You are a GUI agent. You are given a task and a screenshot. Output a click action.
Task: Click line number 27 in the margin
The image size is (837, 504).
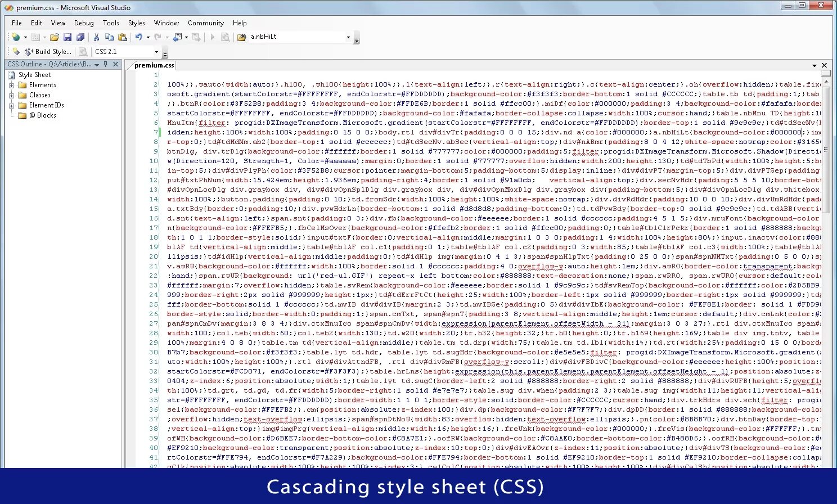point(154,323)
